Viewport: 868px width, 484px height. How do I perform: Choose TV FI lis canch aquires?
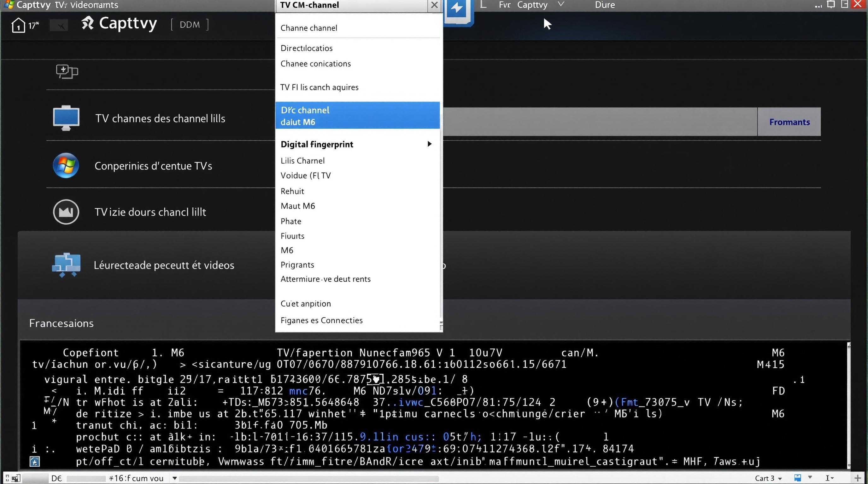319,87
